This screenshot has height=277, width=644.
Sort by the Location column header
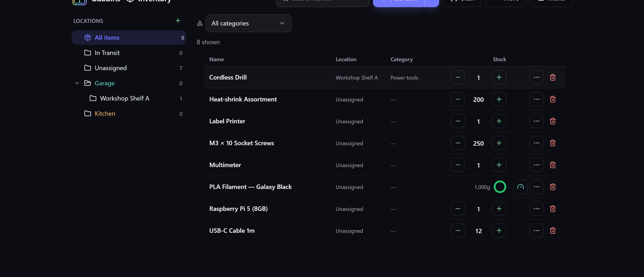coord(346,59)
